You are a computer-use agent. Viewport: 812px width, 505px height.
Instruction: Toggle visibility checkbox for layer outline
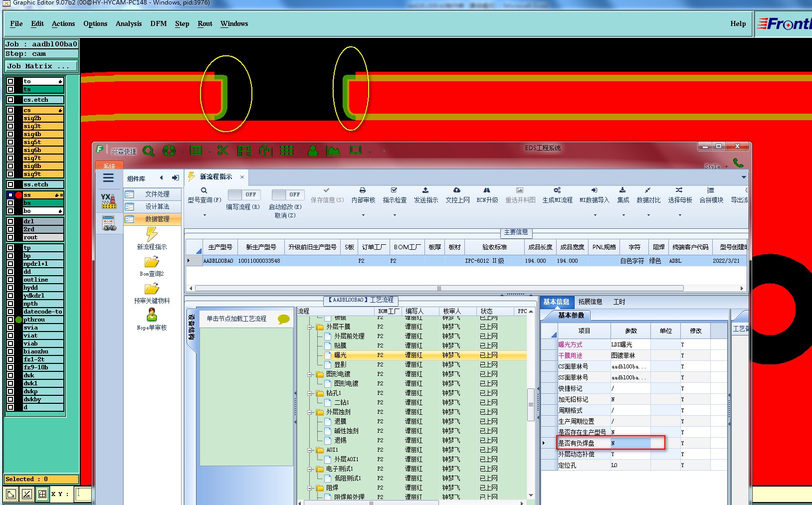coord(10,280)
